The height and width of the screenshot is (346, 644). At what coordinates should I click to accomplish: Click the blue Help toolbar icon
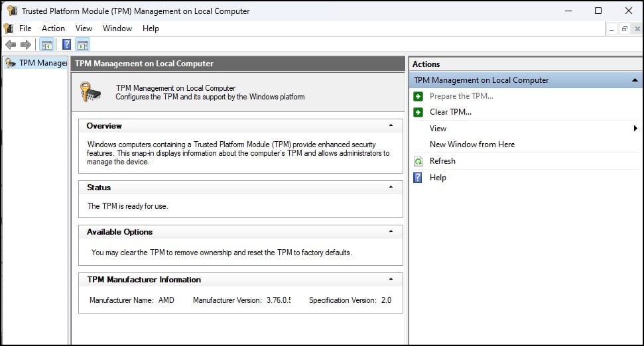tap(66, 44)
